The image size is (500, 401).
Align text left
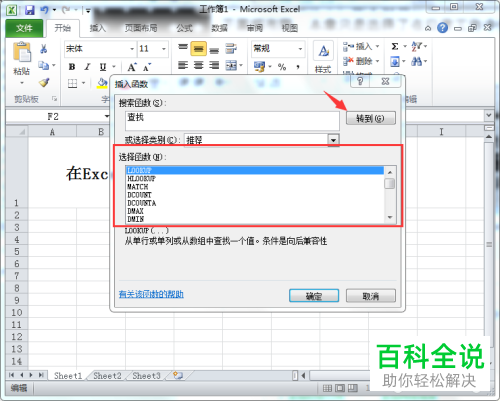(x=183, y=65)
